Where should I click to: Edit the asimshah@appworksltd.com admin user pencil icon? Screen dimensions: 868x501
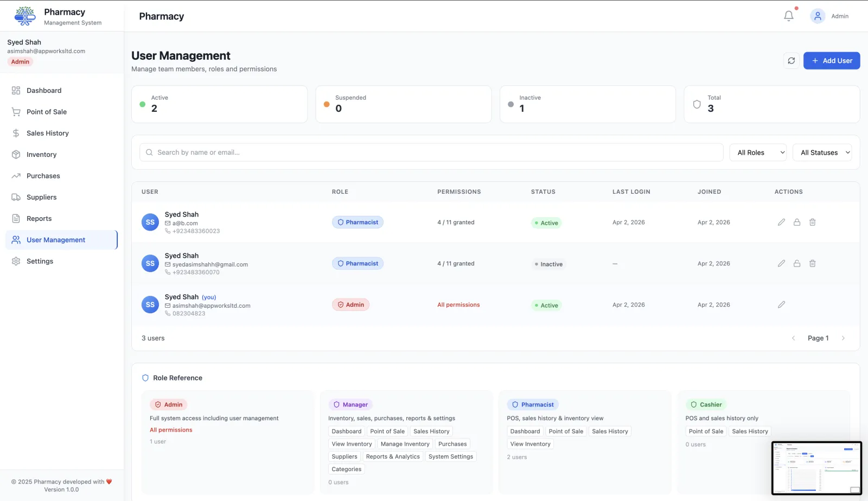point(781,305)
